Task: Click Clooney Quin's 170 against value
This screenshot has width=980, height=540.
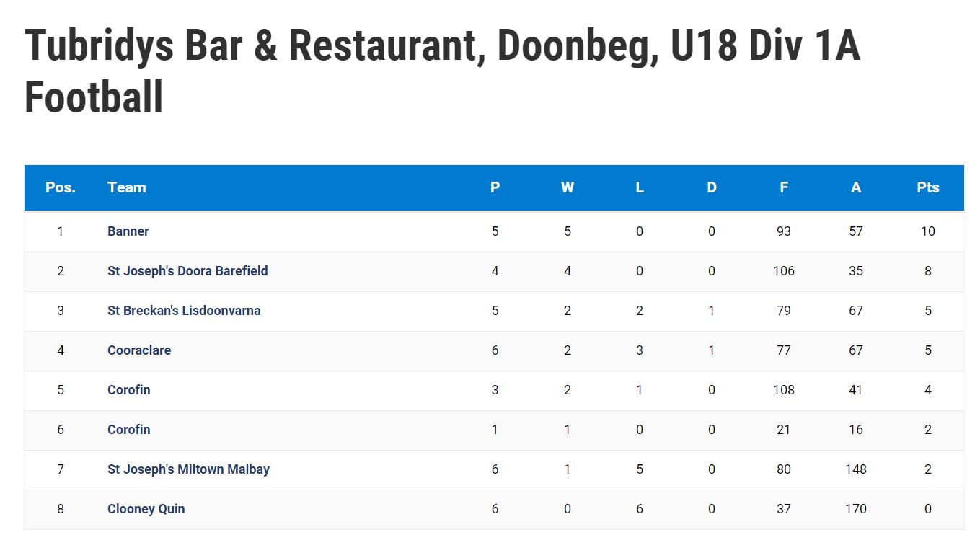Action: [x=856, y=509]
